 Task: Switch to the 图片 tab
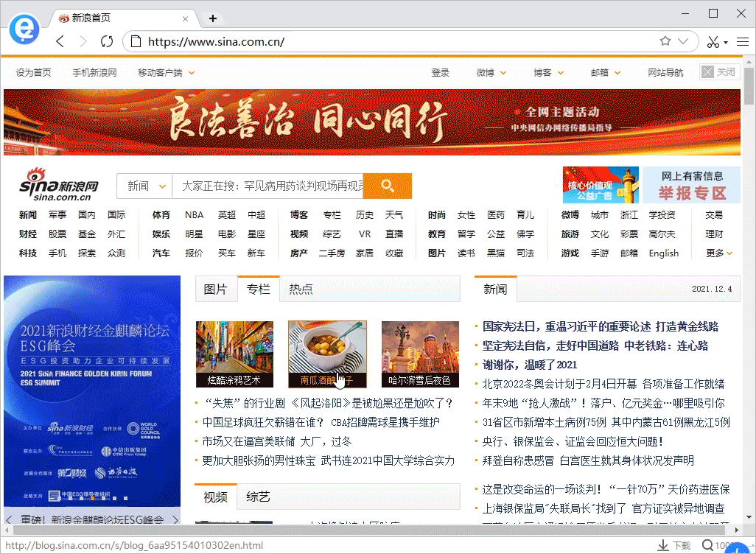point(215,290)
